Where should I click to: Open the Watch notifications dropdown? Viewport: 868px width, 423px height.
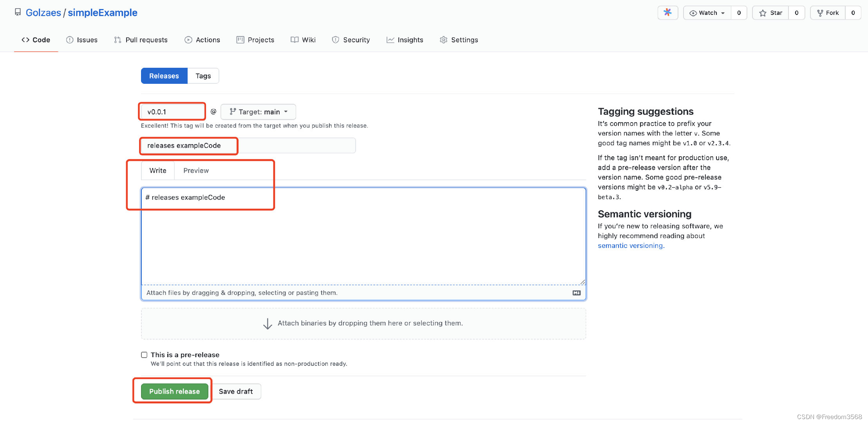pyautogui.click(x=707, y=13)
